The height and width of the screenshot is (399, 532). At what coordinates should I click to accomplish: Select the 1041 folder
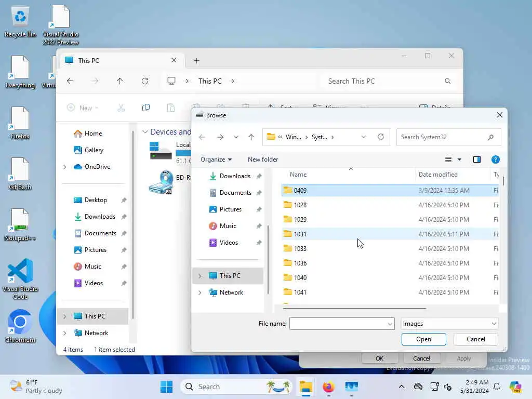[390, 292]
